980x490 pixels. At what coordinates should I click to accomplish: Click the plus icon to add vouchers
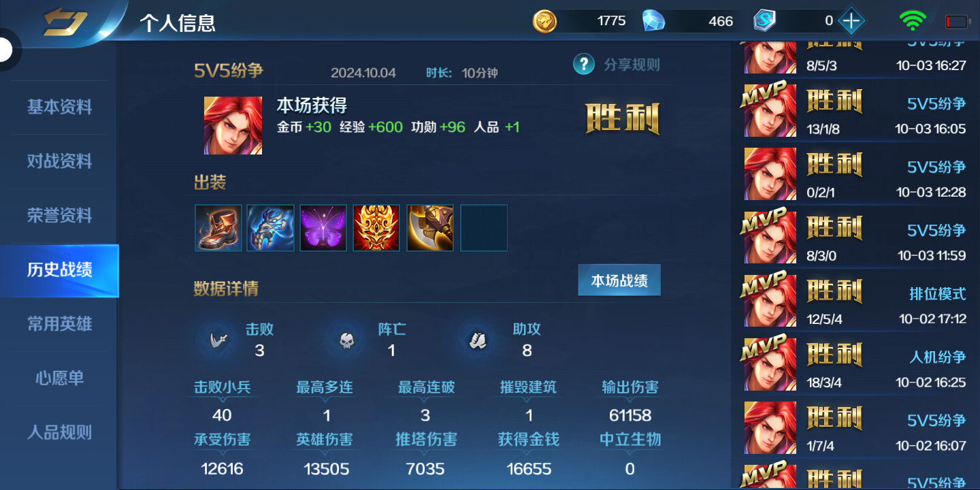[x=851, y=21]
